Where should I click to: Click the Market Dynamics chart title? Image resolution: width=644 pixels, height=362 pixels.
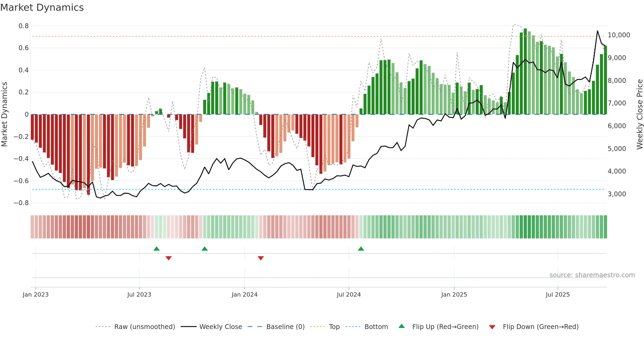(x=42, y=8)
